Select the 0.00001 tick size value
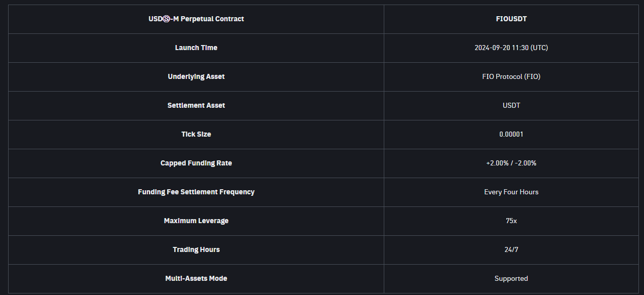This screenshot has height=295, width=644. pyautogui.click(x=511, y=135)
